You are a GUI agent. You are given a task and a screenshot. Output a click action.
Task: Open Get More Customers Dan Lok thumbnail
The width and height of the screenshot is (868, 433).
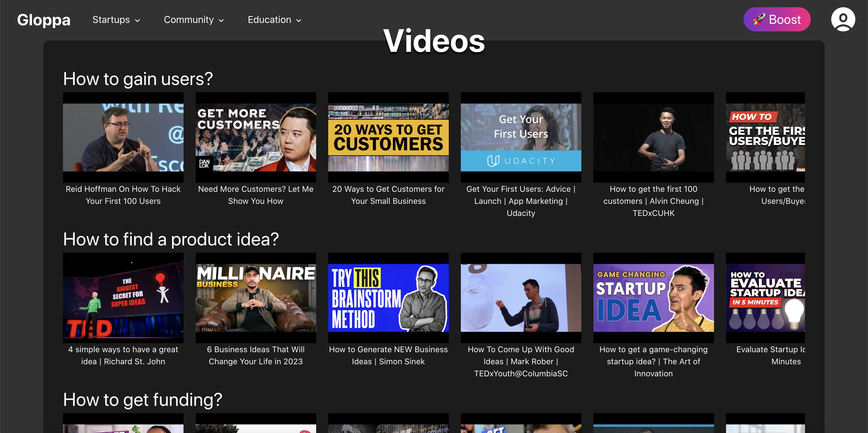(x=256, y=137)
